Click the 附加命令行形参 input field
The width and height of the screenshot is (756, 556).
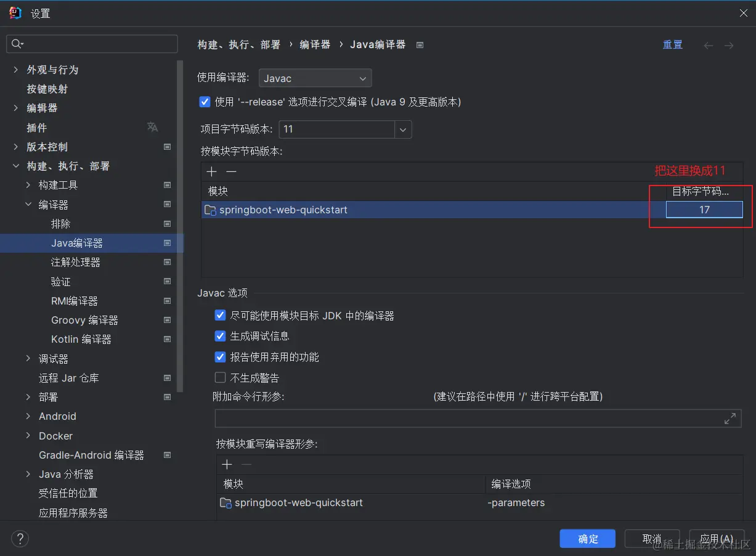pos(478,419)
